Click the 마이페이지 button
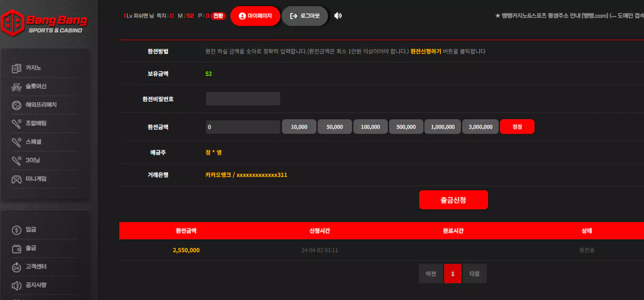 click(x=255, y=16)
